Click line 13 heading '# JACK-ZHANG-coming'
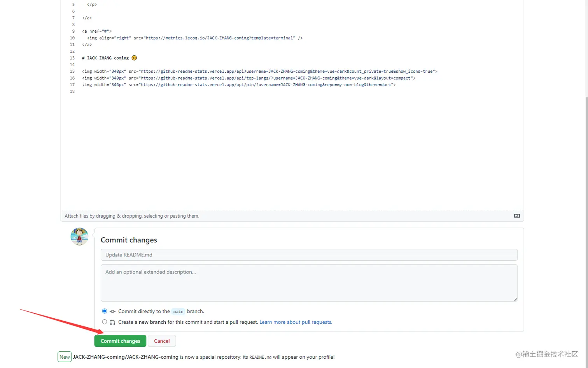 coord(105,58)
